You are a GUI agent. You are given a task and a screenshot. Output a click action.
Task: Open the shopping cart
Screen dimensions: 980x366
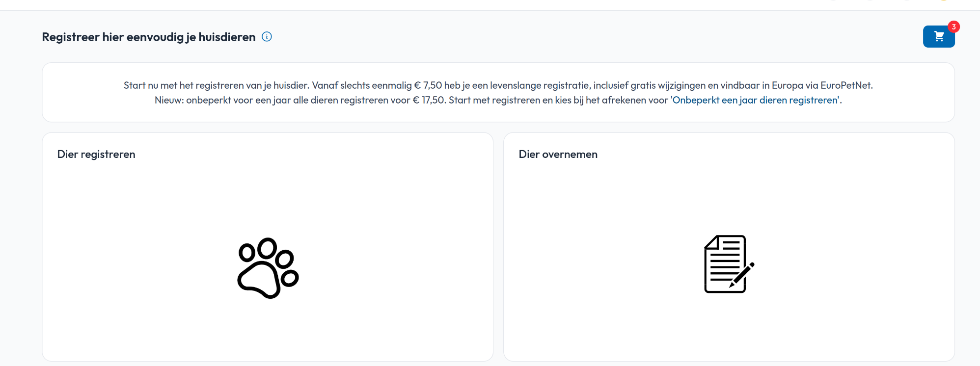pyautogui.click(x=938, y=37)
